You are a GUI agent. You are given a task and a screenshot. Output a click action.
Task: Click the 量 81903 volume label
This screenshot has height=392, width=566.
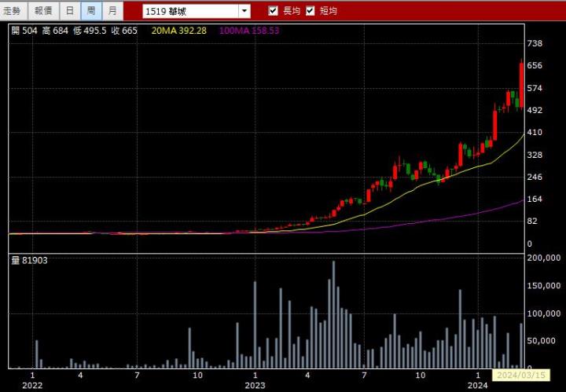tap(29, 260)
